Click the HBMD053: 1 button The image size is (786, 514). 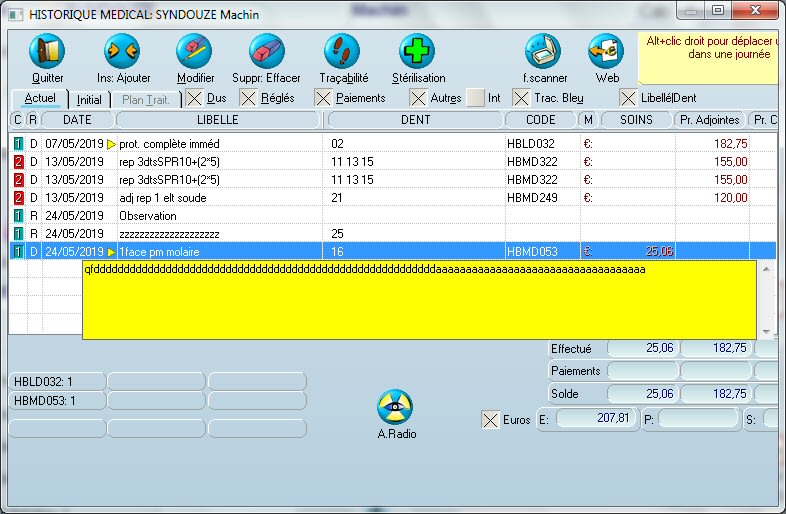point(56,401)
